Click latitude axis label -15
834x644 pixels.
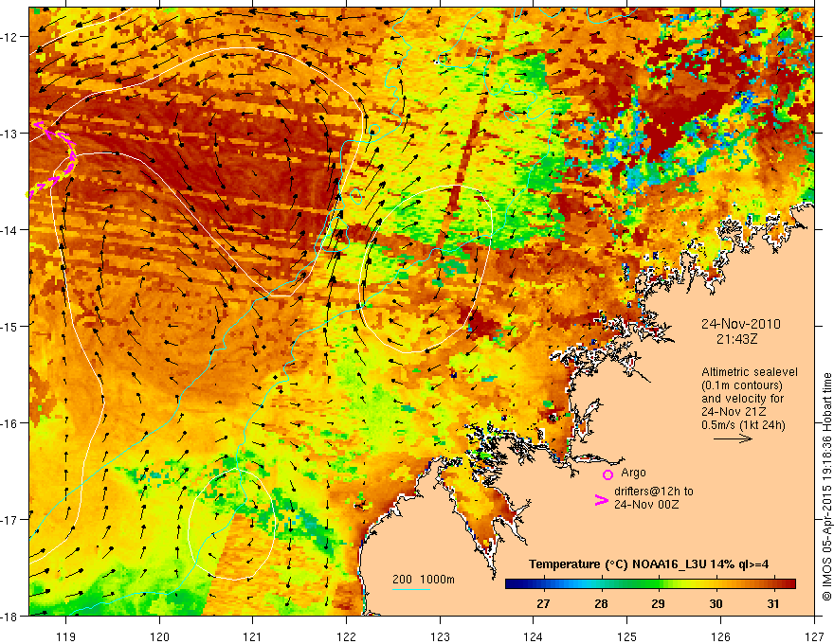pos(9,326)
